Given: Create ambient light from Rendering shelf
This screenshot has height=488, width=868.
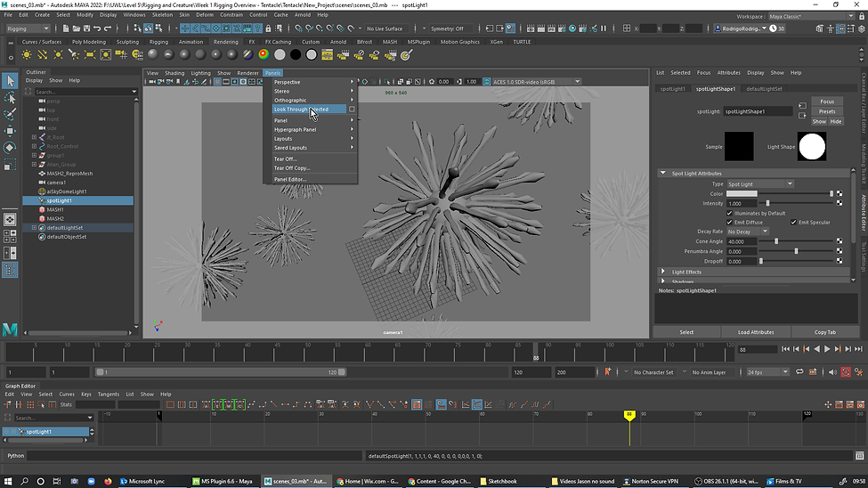Looking at the screenshot, I should click(26, 54).
